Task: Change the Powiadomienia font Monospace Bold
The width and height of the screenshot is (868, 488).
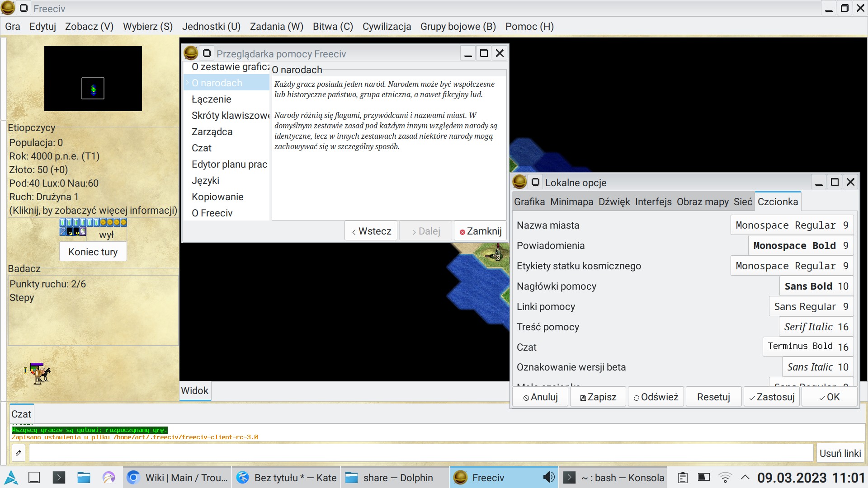Action: [801, 245]
